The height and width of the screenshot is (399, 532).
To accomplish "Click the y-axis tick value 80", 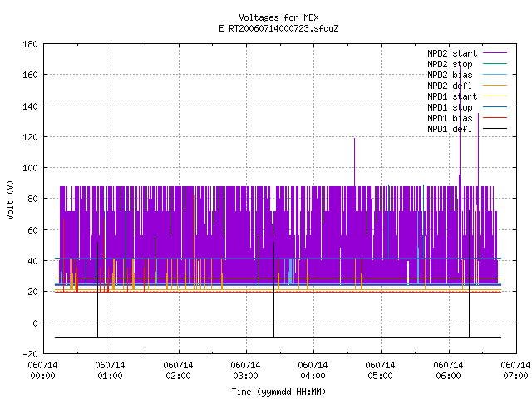I will tap(32, 199).
